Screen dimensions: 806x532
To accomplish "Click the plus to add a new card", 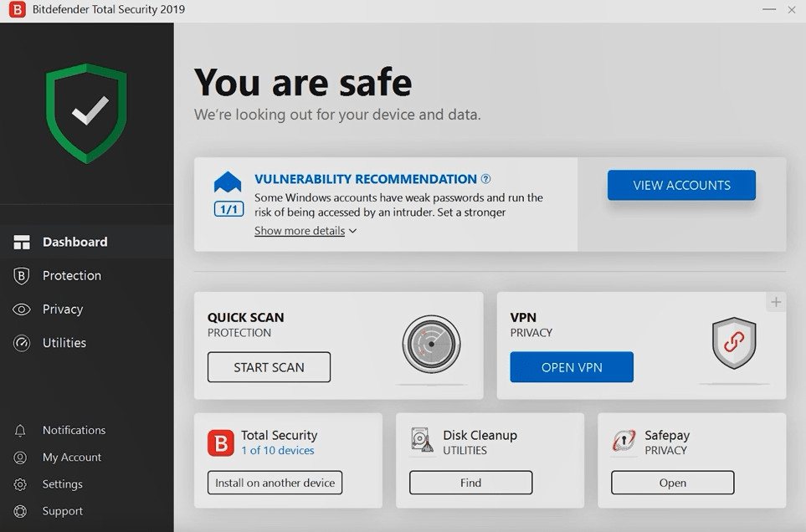I will (776, 301).
